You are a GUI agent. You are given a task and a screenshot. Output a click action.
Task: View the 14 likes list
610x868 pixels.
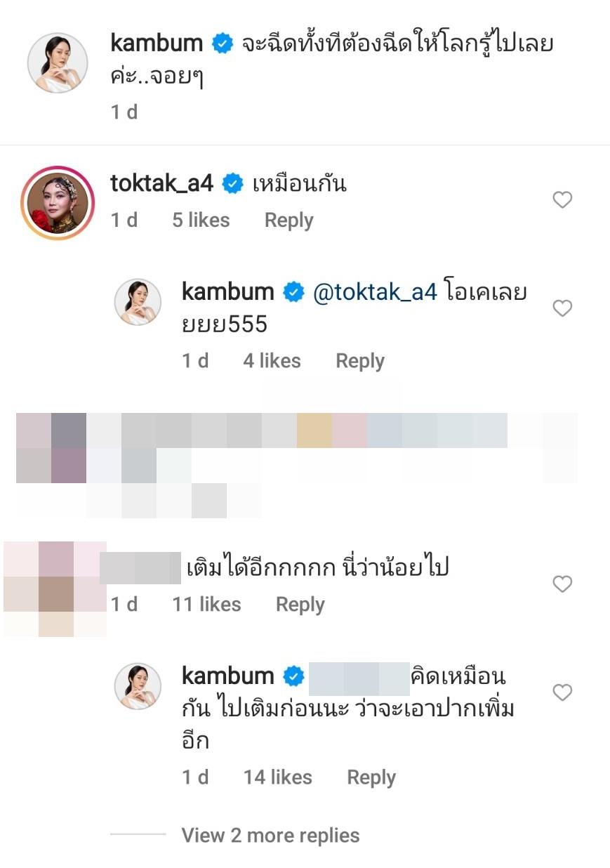[x=277, y=777]
